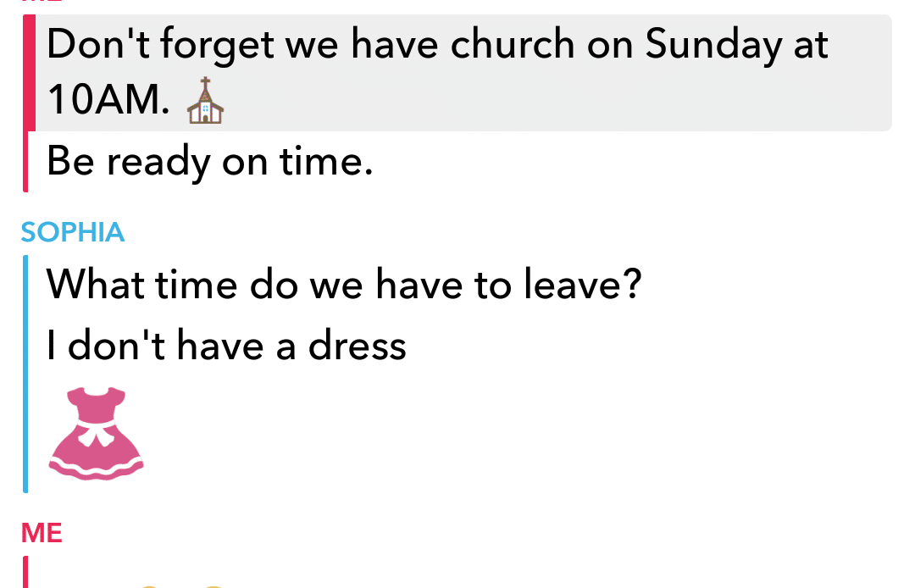The image size is (915, 588).
Task: Click the blue bar beside Sophia's messages
Action: point(25,374)
